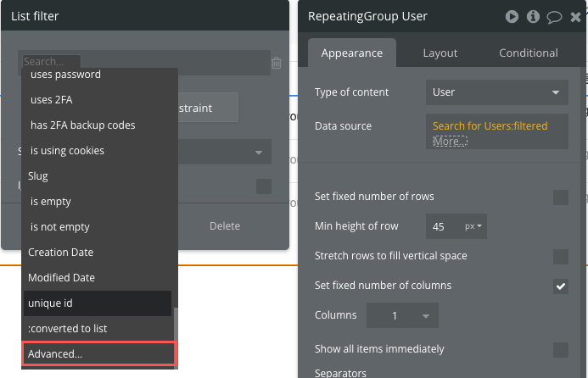Click the Data source expression field
The image size is (588, 378).
(x=496, y=132)
